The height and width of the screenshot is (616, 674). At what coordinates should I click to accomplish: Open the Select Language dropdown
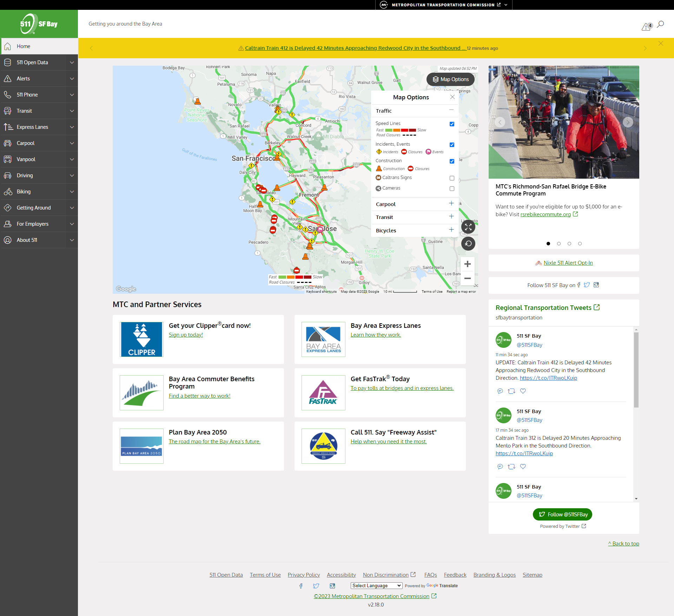point(376,585)
